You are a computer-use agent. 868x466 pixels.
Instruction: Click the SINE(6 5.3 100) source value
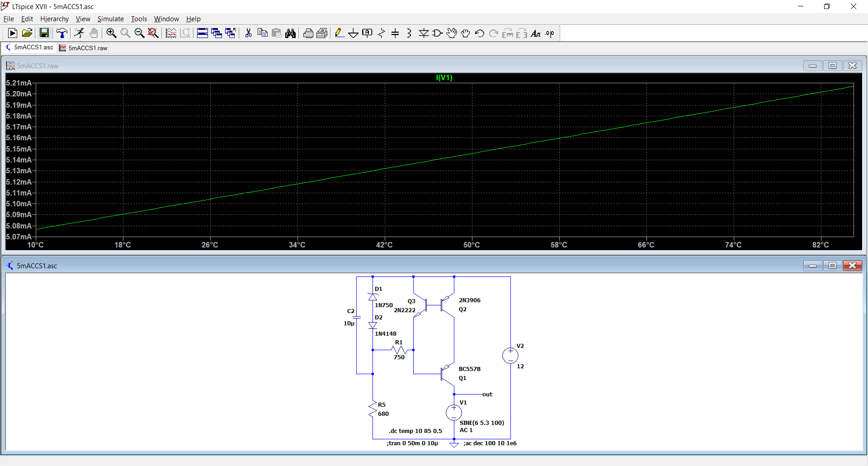[482, 423]
